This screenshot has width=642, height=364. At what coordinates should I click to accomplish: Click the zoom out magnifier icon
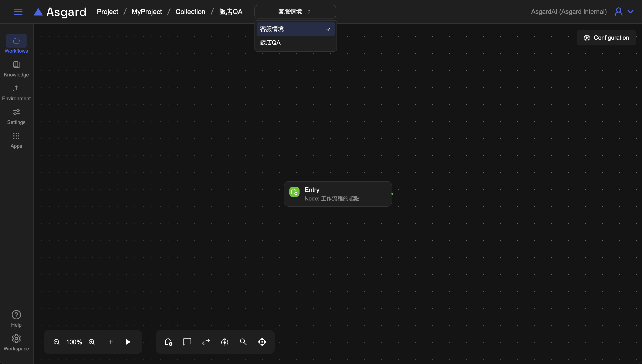57,342
